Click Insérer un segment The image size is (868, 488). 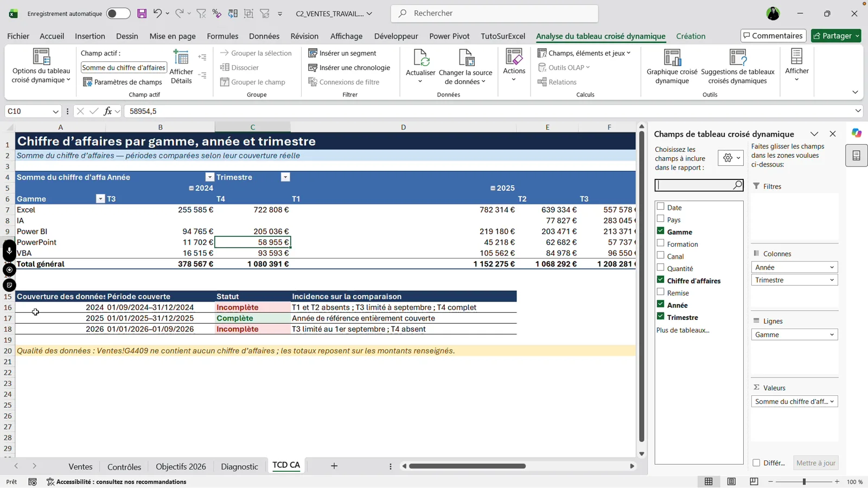point(342,53)
